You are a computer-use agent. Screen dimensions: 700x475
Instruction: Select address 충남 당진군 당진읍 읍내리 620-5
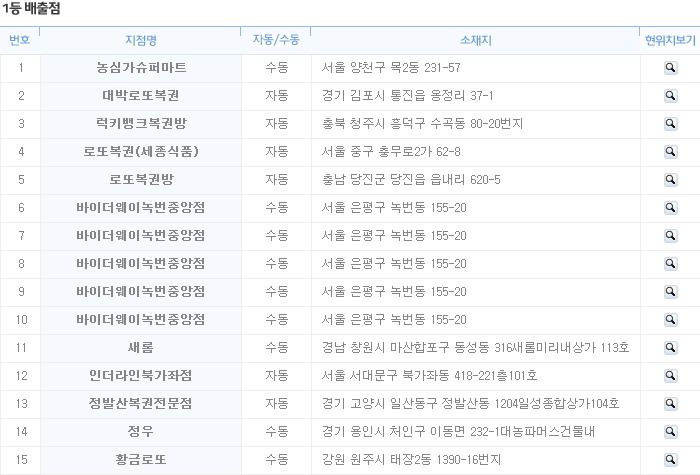click(411, 180)
